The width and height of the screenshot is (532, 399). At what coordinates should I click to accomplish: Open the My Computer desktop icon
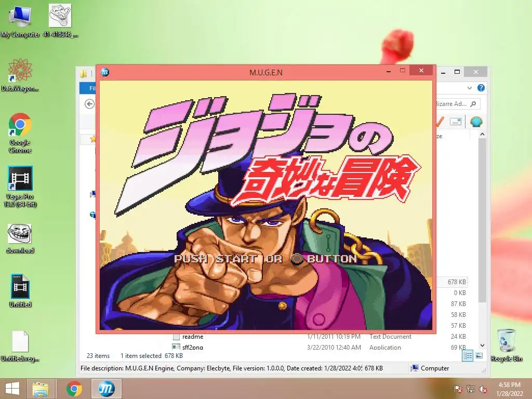[x=20, y=20]
